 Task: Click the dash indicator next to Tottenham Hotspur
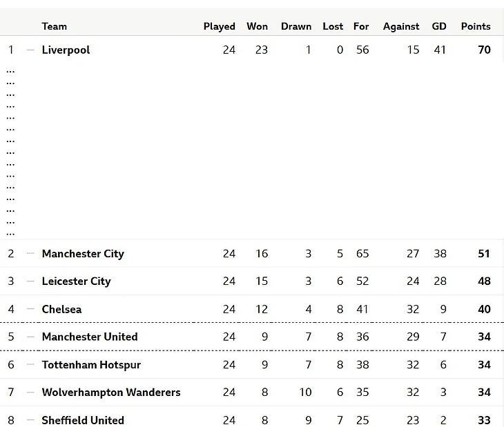click(x=30, y=365)
